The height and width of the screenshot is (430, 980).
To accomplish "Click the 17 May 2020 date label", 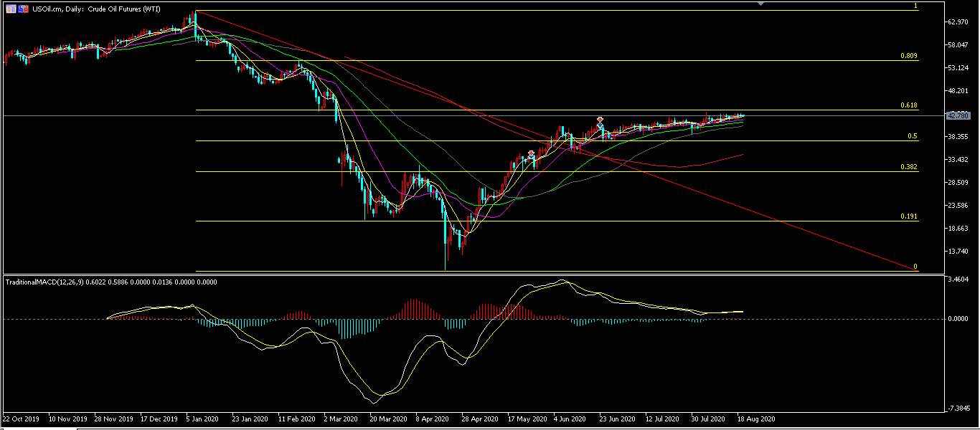I will tap(526, 419).
